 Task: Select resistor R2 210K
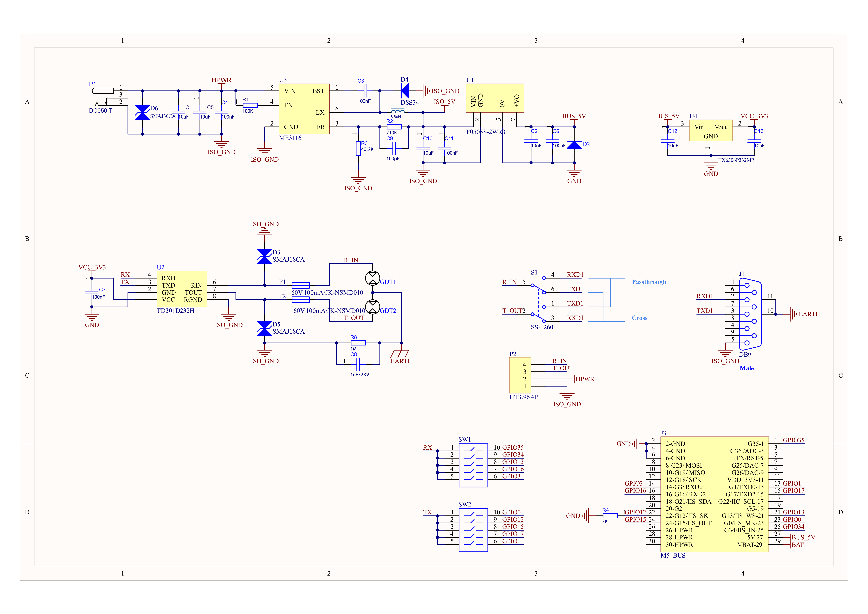(394, 127)
